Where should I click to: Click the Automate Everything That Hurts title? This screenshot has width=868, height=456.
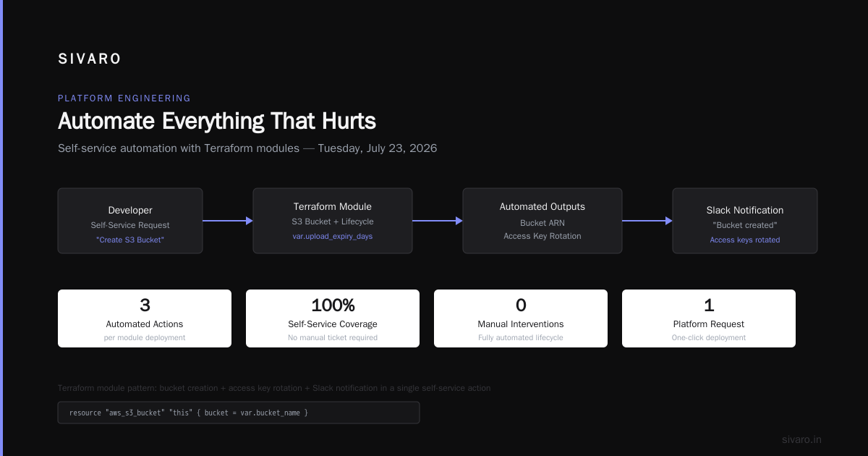click(x=217, y=121)
